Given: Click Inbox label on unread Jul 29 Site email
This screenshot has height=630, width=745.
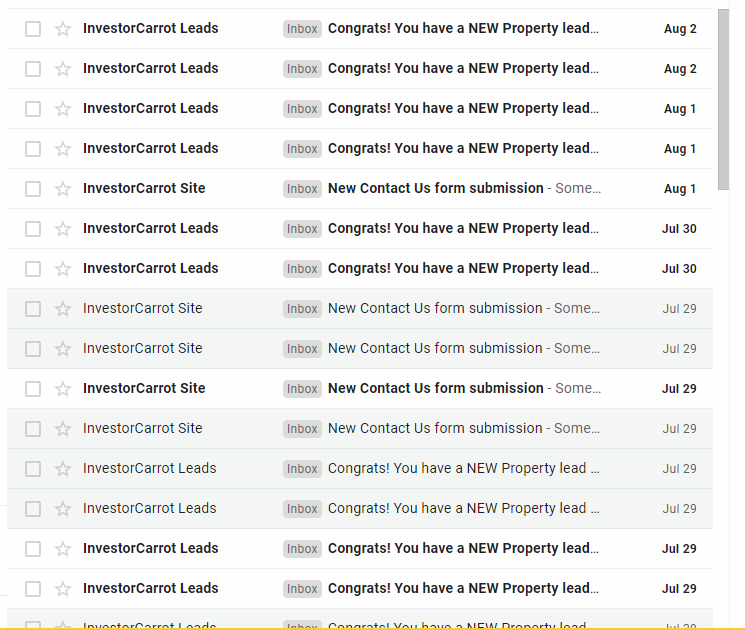Looking at the screenshot, I should pos(302,389).
